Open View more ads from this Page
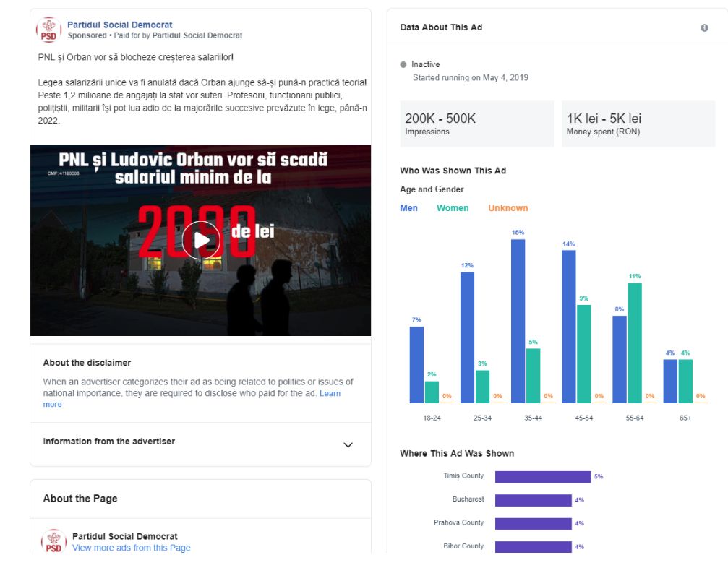The width and height of the screenshot is (728, 568). click(131, 548)
